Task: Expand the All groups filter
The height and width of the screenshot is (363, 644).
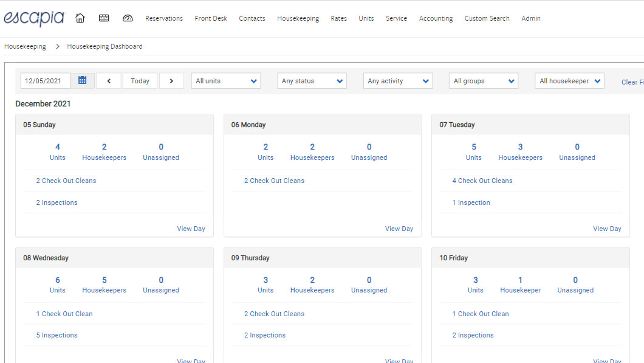Action: coord(484,81)
